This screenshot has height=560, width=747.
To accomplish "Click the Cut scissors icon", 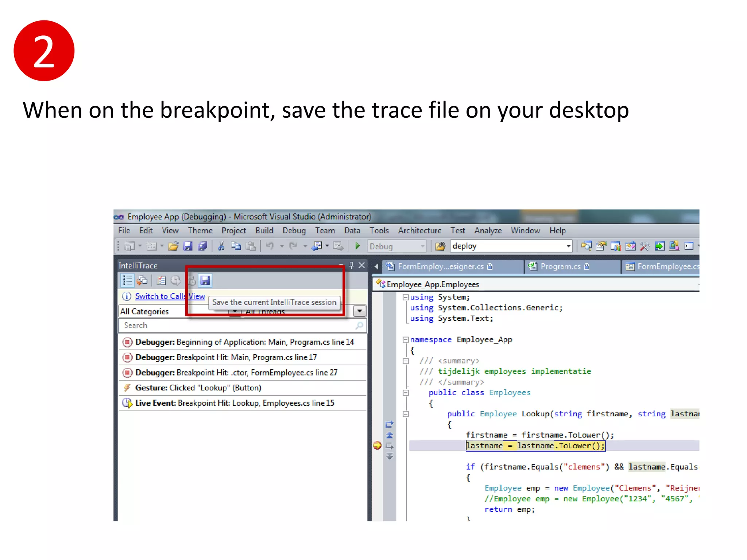I will pos(221,246).
